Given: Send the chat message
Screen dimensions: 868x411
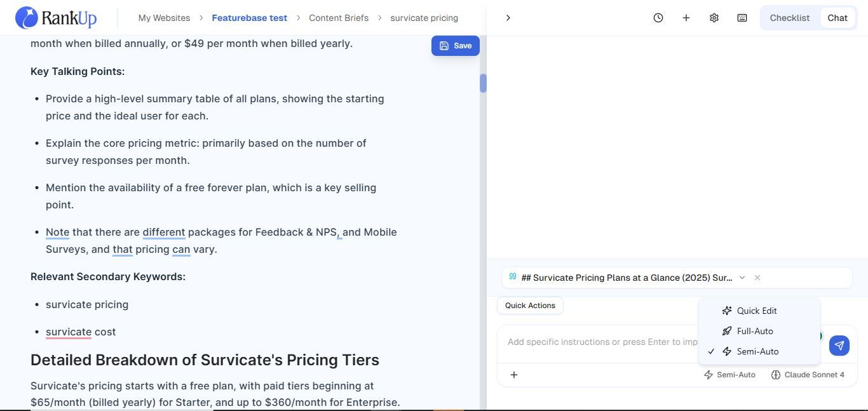Looking at the screenshot, I should 839,346.
